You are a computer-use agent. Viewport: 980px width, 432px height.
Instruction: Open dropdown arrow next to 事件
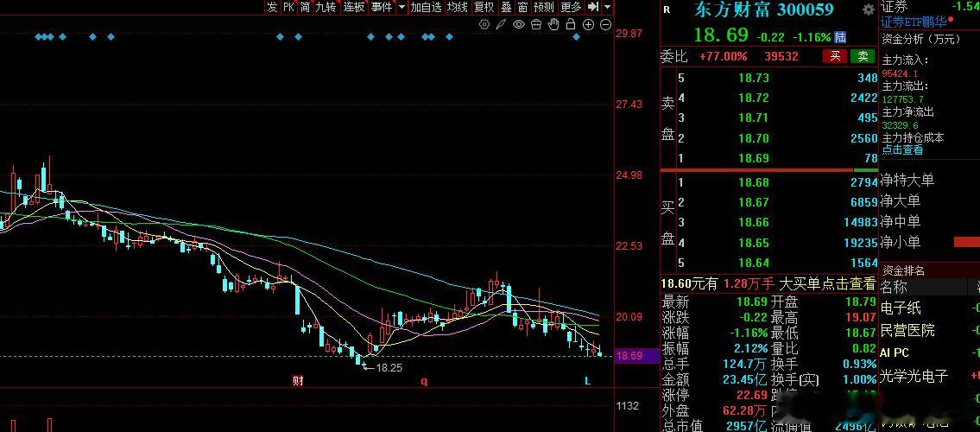tap(401, 7)
